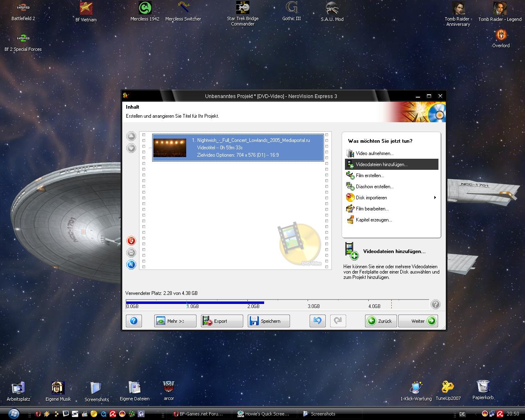Expand more options with Mehr button
The image size is (525, 420).
pyautogui.click(x=175, y=321)
